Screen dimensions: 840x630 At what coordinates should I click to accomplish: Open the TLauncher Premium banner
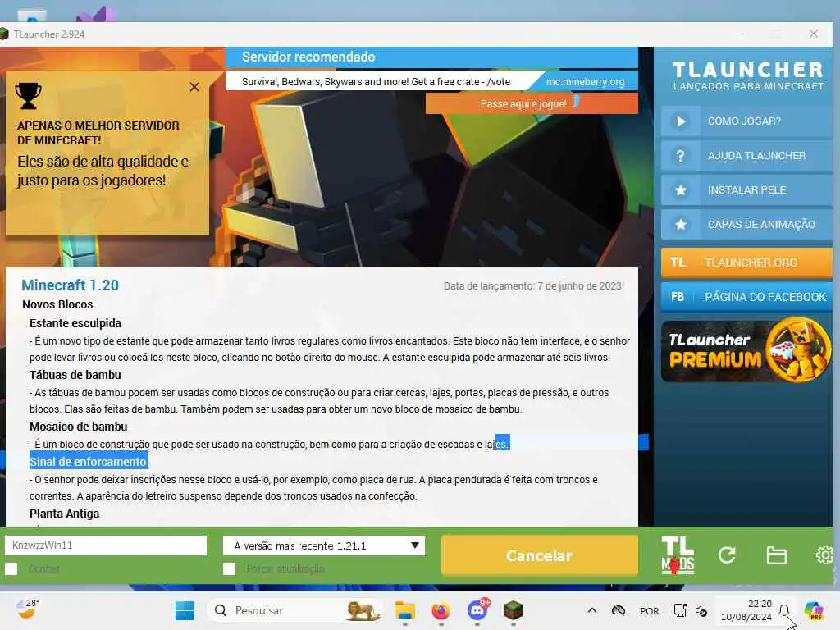pos(746,350)
